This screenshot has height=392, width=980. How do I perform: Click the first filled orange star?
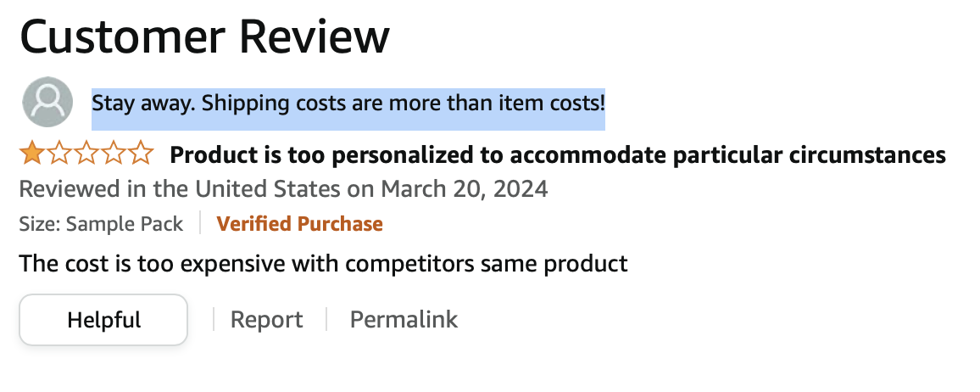(30, 154)
